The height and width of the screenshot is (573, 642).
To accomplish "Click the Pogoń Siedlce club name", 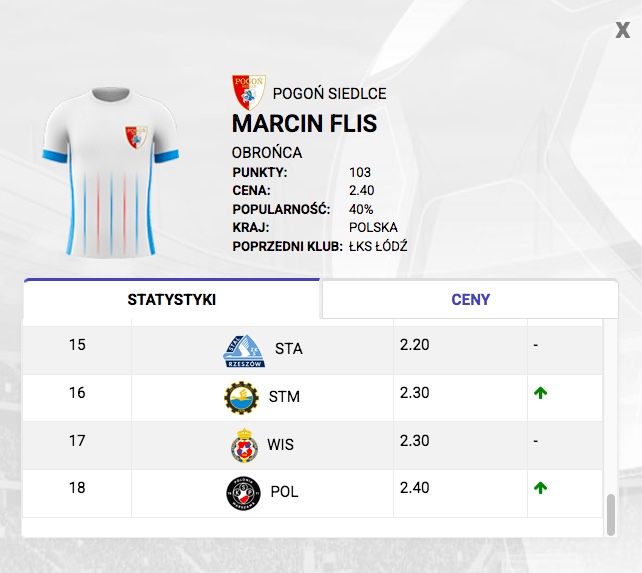I will tap(329, 94).
